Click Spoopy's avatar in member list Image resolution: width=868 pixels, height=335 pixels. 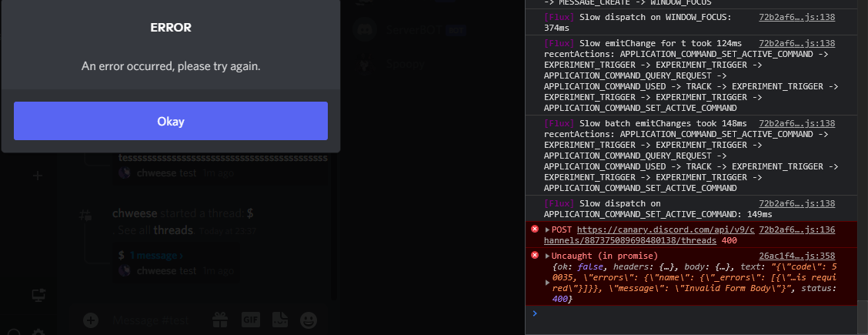(x=365, y=64)
